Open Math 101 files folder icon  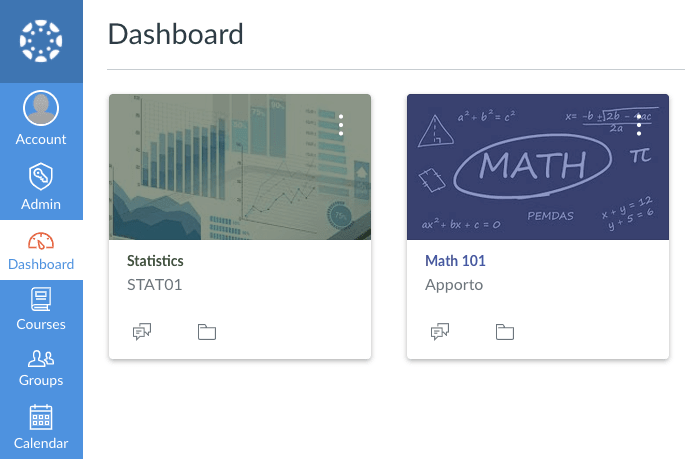click(505, 332)
